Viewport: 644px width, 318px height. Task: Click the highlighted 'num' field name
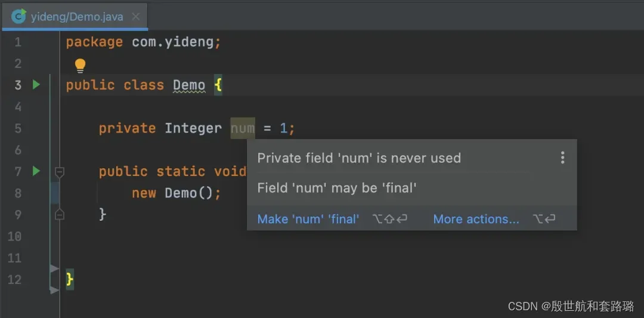tap(243, 128)
